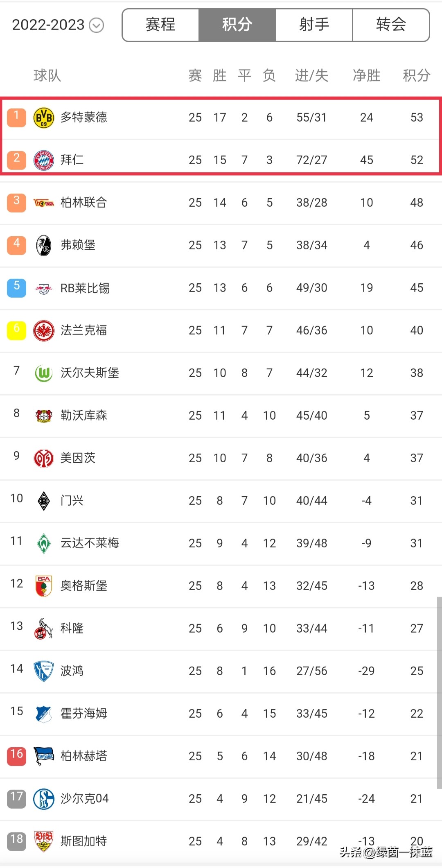The image size is (442, 868).
Task: Tap the red rank 16 badge
Action: pos(16,755)
